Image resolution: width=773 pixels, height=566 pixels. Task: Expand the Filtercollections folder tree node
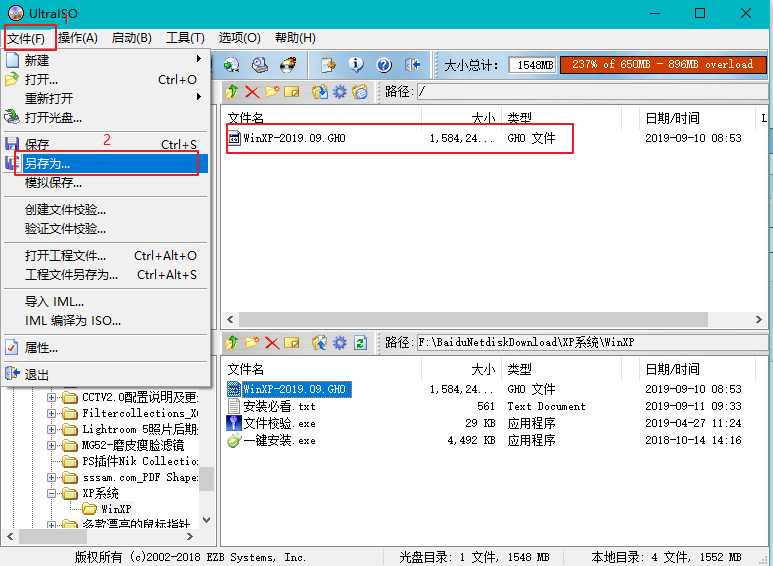coord(51,413)
